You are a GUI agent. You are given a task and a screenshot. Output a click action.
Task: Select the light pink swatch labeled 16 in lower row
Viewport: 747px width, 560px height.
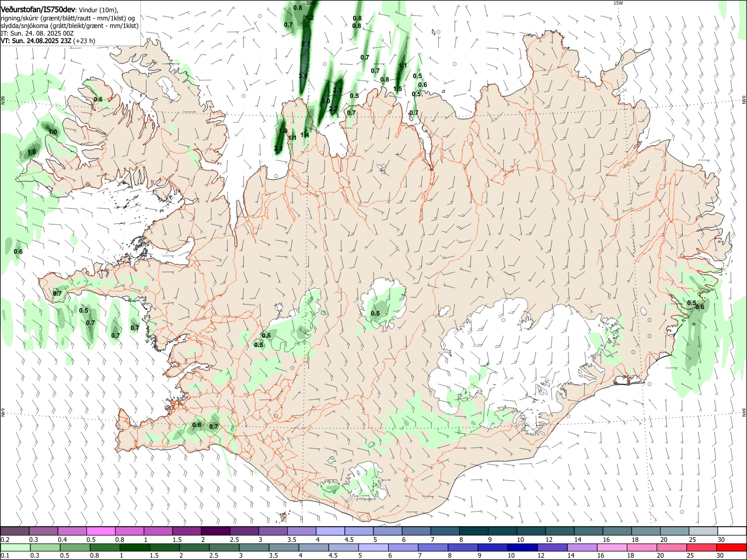point(612,547)
